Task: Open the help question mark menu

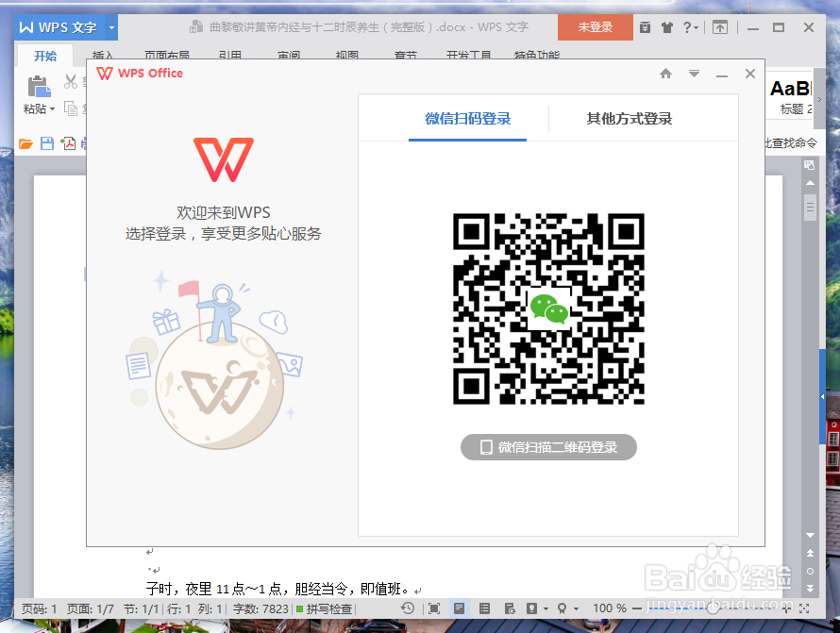Action: 691,27
